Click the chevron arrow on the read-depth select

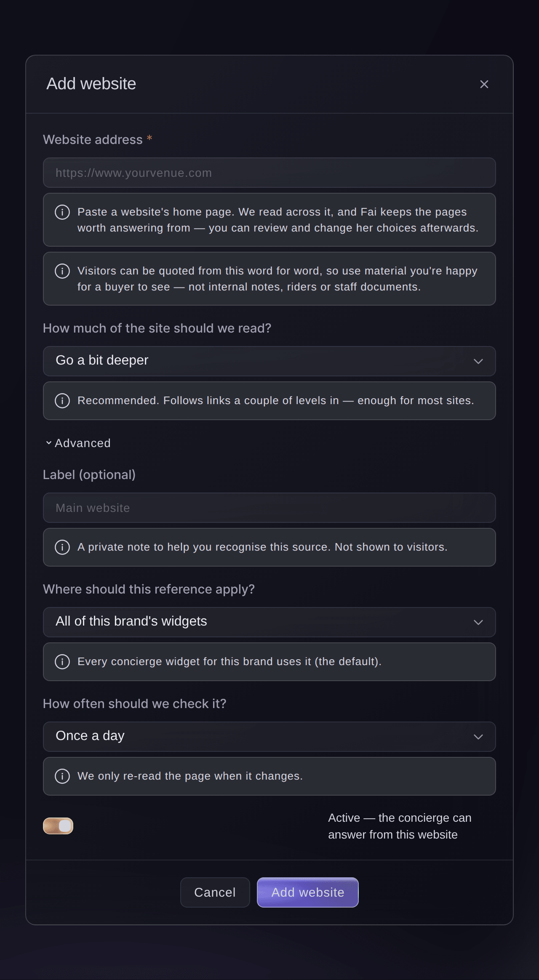coord(478,361)
